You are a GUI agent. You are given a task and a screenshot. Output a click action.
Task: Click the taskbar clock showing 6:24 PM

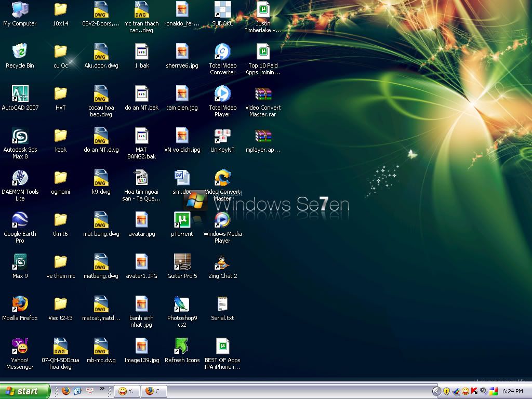pos(513,391)
